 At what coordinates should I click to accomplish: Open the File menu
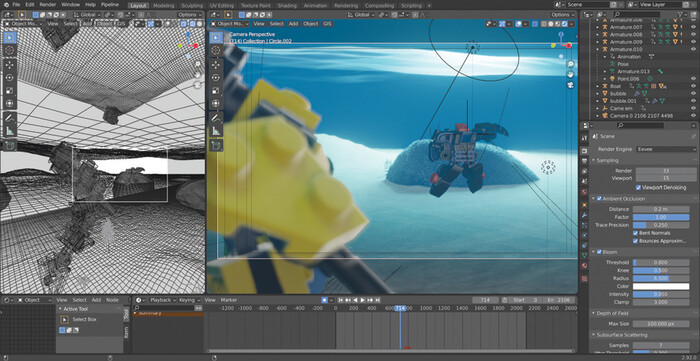point(17,4)
